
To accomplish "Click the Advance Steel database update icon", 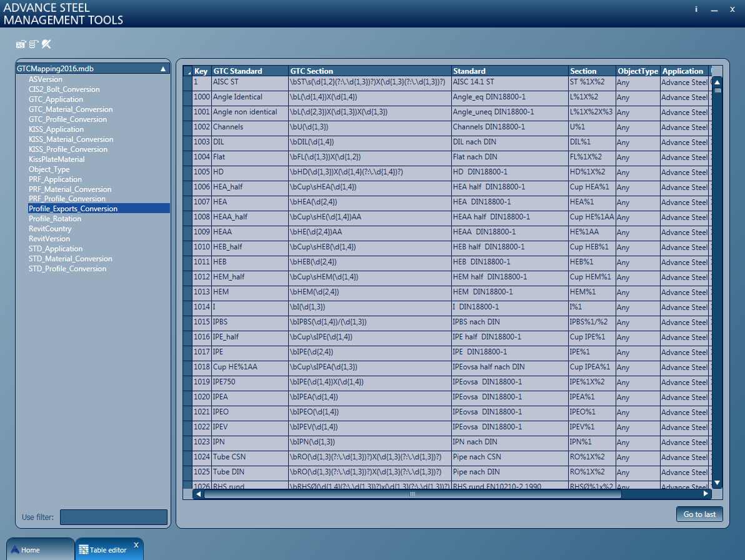I will [21, 44].
